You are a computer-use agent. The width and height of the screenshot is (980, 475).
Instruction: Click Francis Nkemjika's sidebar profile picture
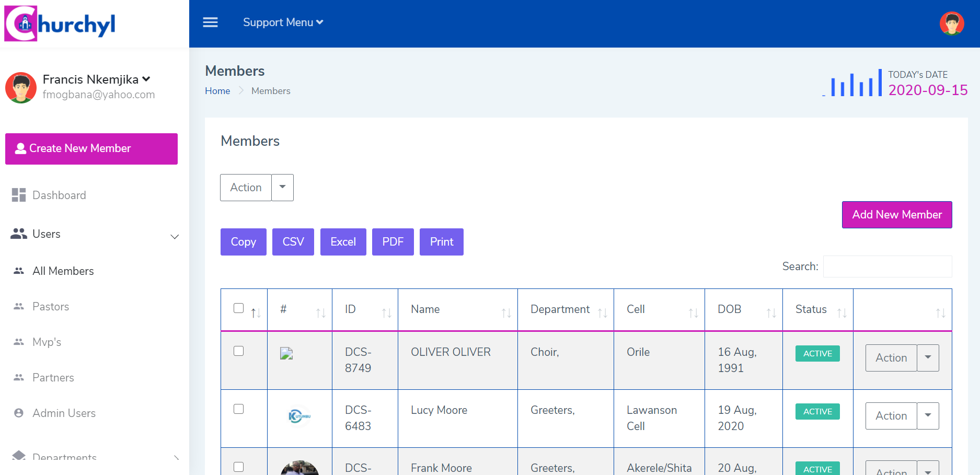(21, 87)
